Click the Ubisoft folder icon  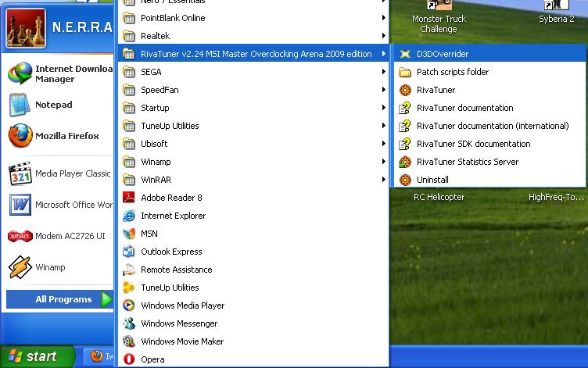(129, 144)
